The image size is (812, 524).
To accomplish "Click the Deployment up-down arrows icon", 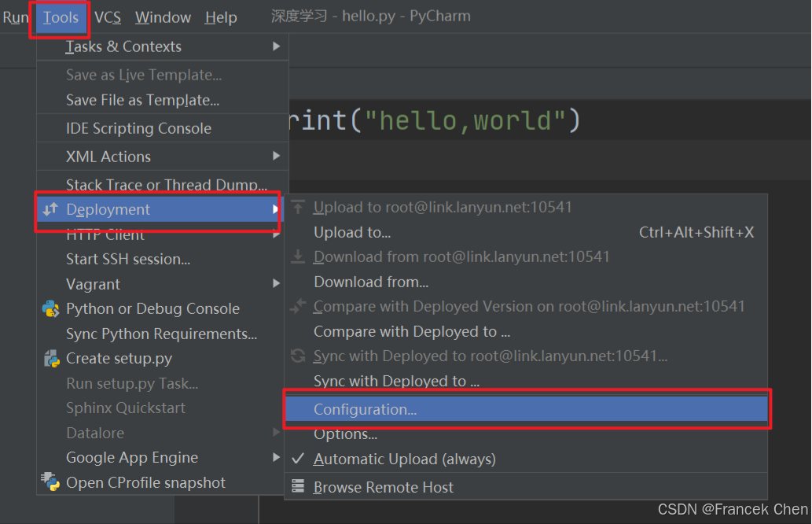I will (50, 209).
